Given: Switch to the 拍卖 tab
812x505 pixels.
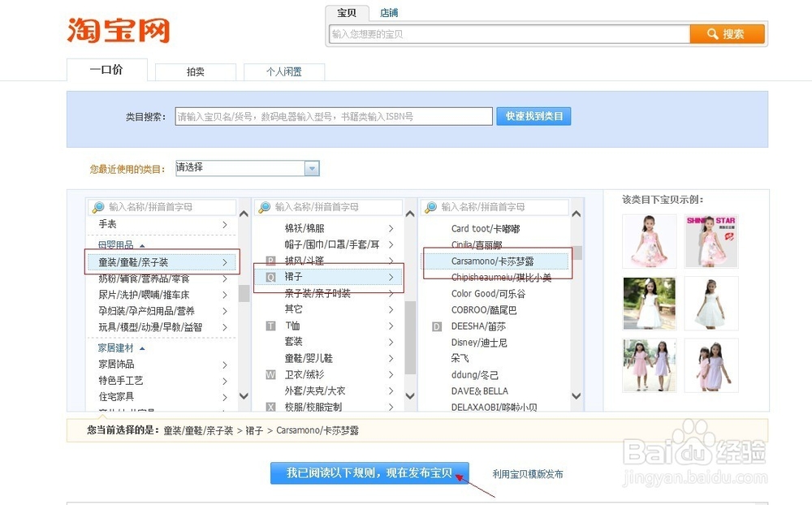Looking at the screenshot, I should 195,71.
